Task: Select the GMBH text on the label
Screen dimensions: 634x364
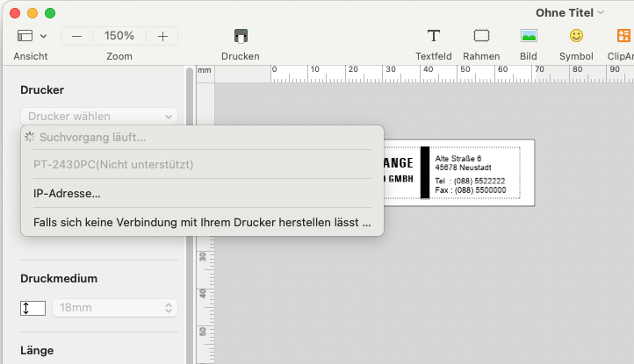Action: click(400, 179)
